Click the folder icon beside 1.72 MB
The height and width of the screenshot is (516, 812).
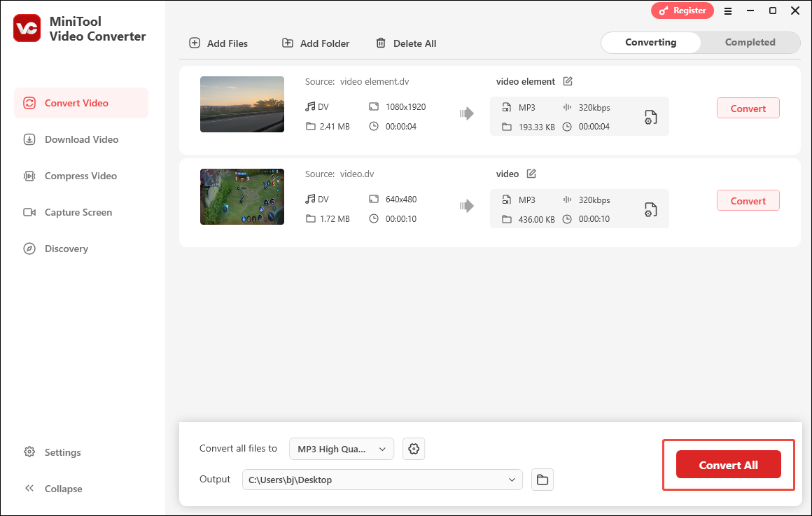310,218
